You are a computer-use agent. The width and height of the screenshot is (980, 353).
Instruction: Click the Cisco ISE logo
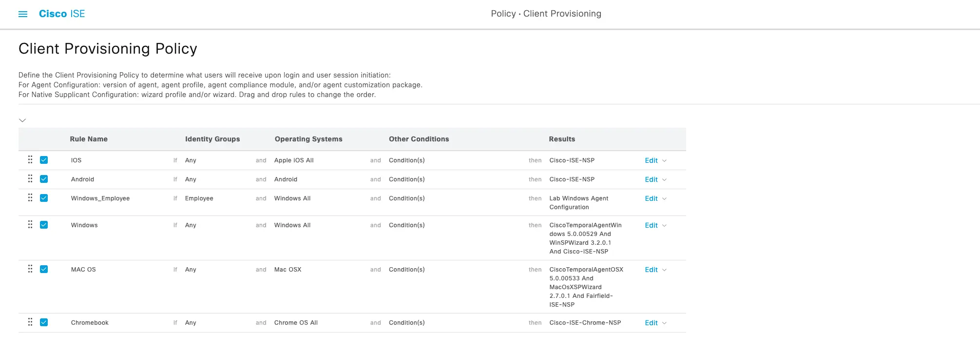[62, 14]
